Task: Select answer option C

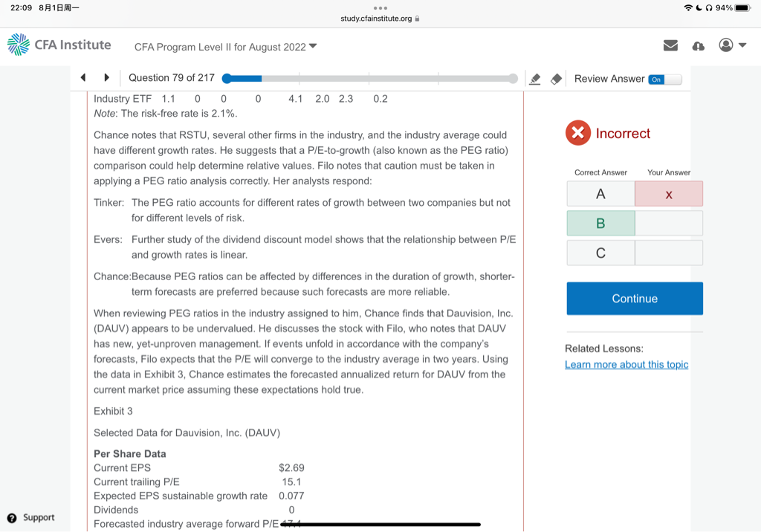Action: pyautogui.click(x=600, y=253)
